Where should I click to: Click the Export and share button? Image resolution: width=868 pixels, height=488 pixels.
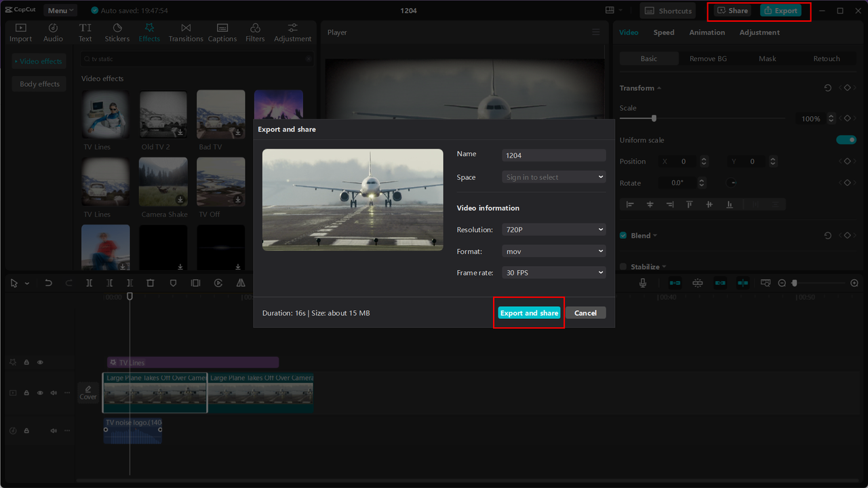[x=529, y=313]
